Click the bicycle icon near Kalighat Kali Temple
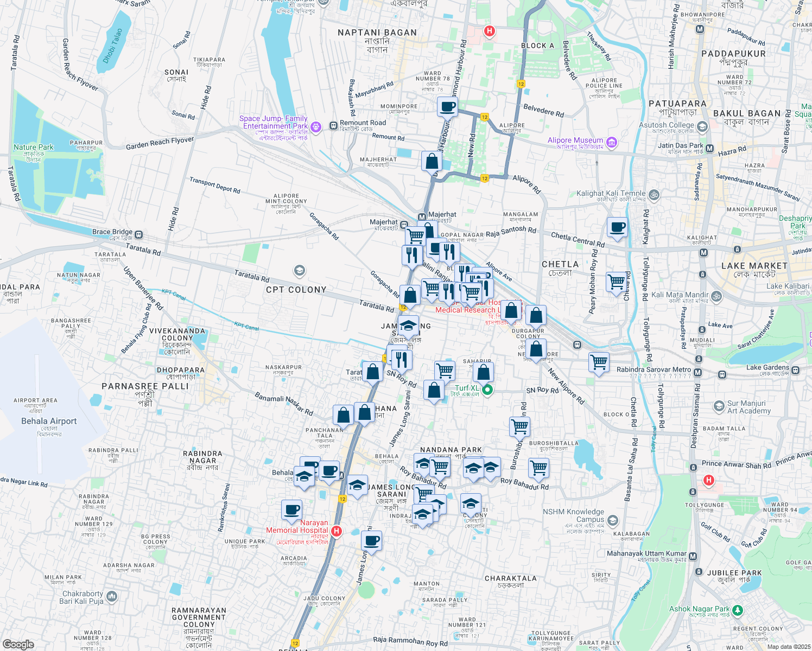This screenshot has width=812, height=651. point(653,193)
